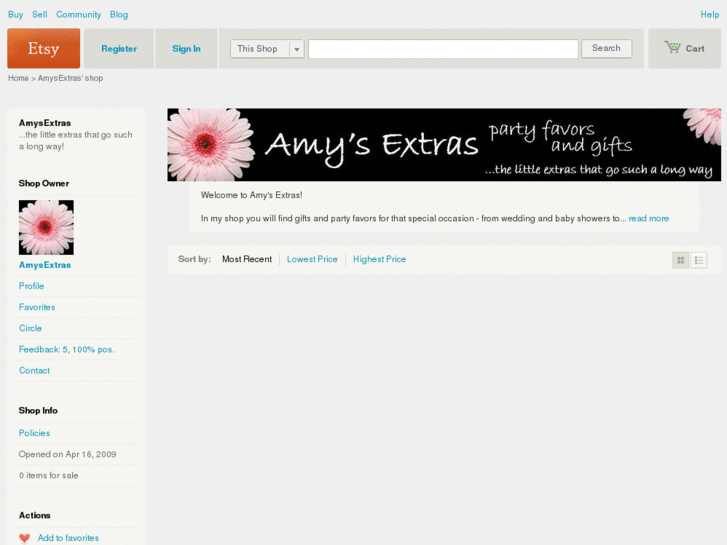Open shop Policies link
727x545 pixels.
34,433
